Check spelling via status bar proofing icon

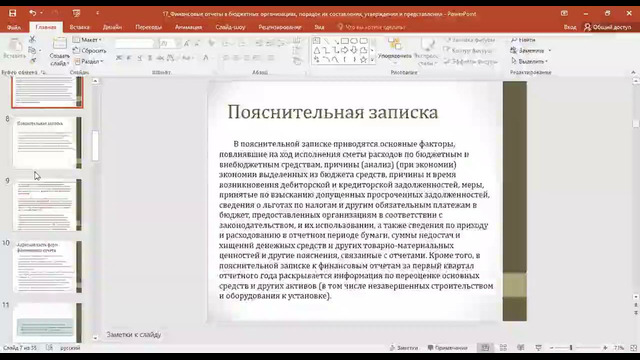pyautogui.click(x=49, y=348)
